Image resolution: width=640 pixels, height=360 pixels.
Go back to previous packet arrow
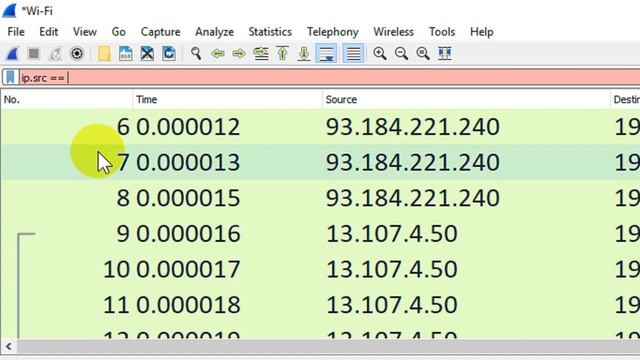pos(218,53)
